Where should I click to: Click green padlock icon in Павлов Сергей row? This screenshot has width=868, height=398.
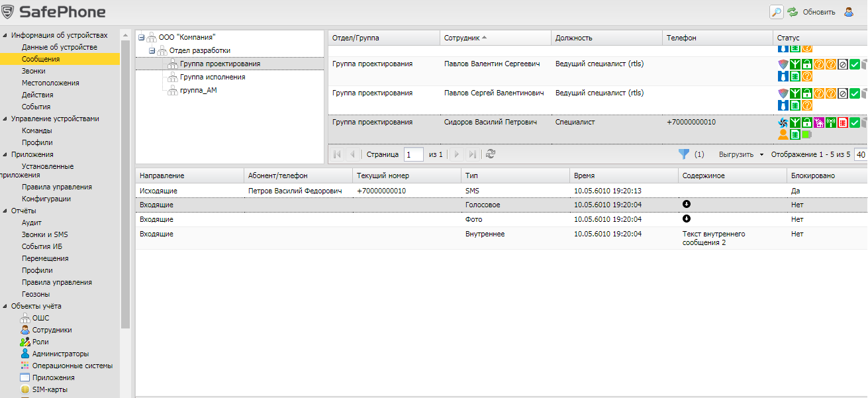point(807,93)
